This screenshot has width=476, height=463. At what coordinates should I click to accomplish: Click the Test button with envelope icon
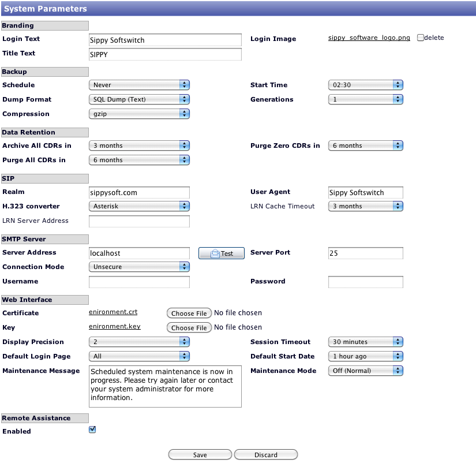pyautogui.click(x=222, y=253)
